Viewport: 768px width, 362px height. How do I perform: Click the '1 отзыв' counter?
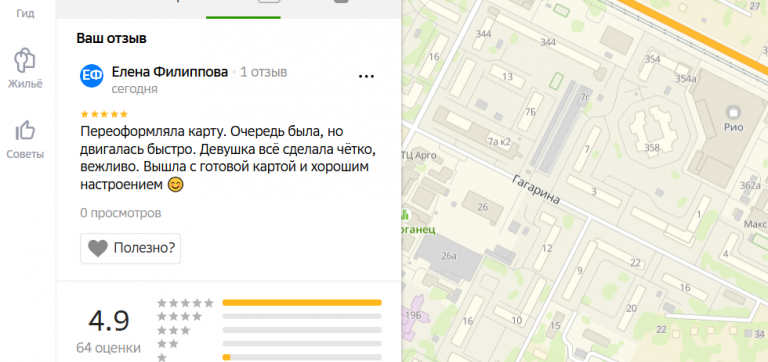pyautogui.click(x=264, y=72)
